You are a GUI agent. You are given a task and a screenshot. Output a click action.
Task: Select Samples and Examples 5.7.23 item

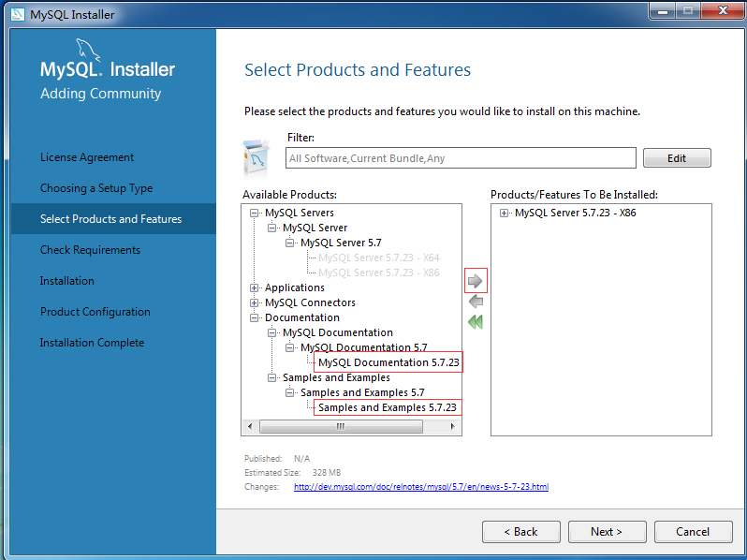coord(388,407)
